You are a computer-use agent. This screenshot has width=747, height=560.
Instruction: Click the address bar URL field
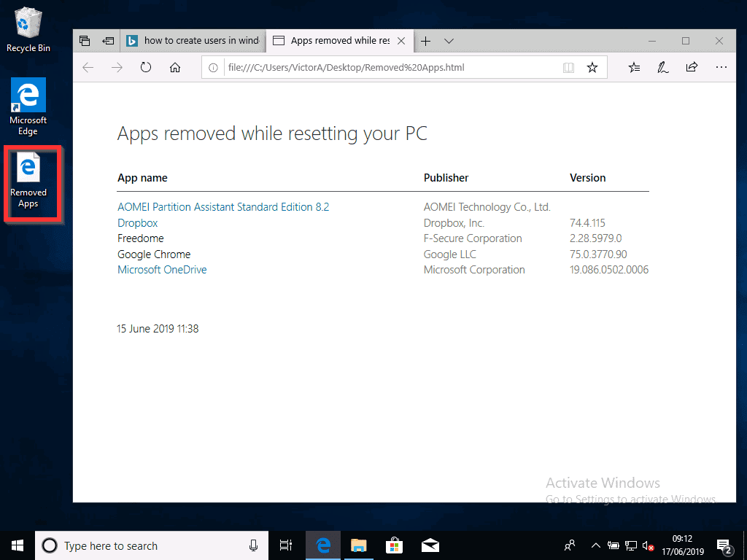pyautogui.click(x=387, y=68)
